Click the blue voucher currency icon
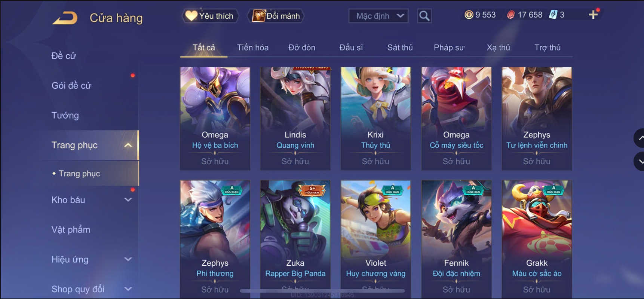 (553, 15)
